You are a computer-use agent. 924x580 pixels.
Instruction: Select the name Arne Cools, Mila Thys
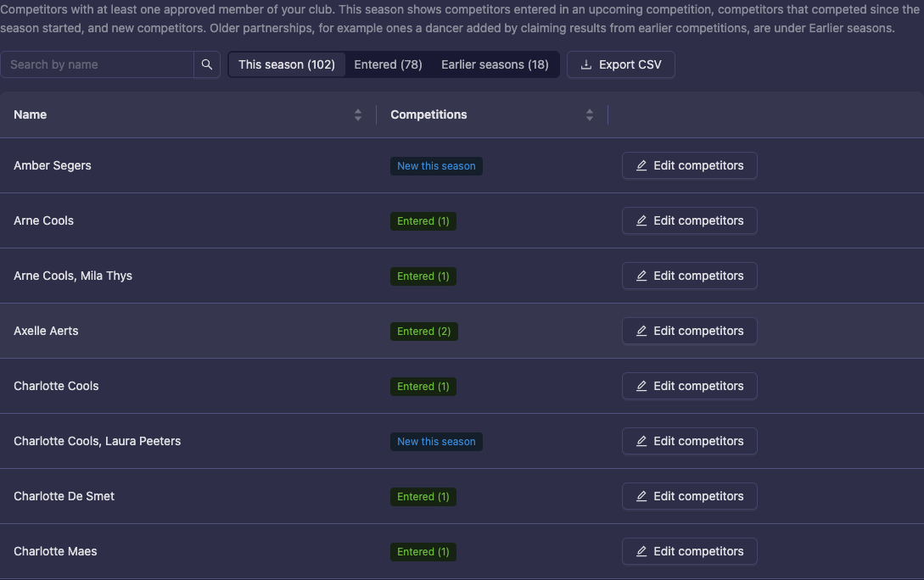coord(73,276)
